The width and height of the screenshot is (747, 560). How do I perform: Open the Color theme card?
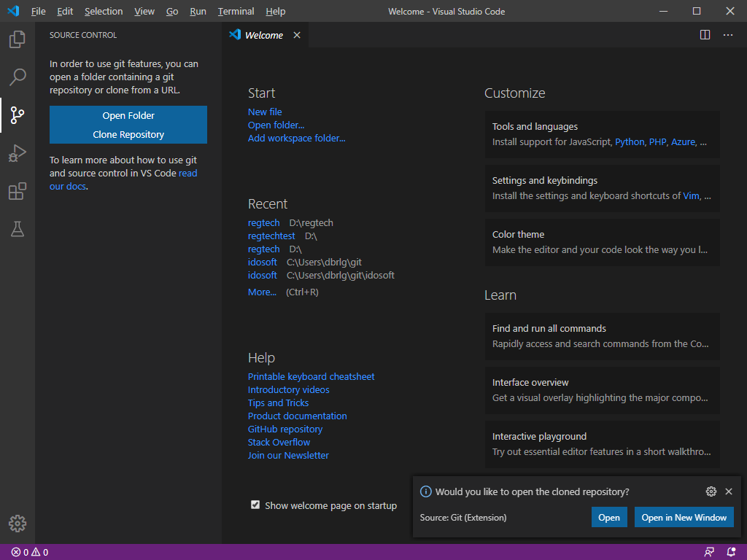click(x=602, y=242)
